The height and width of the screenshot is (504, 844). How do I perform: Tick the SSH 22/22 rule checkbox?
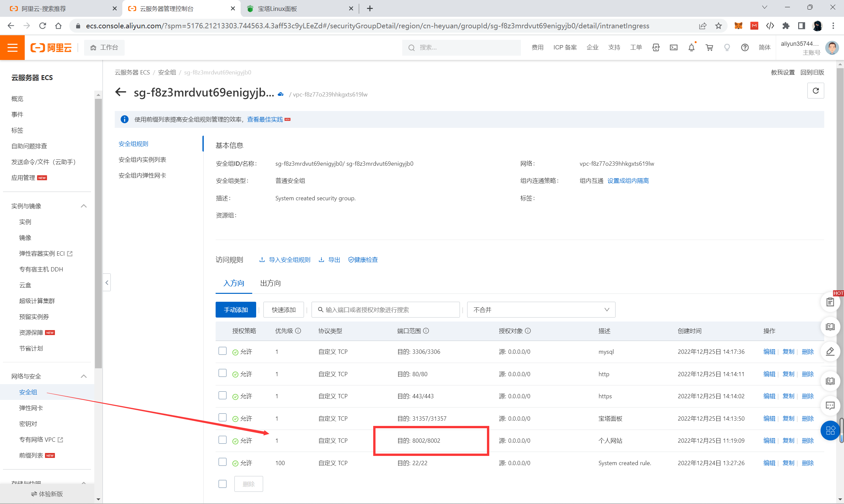tap(222, 462)
